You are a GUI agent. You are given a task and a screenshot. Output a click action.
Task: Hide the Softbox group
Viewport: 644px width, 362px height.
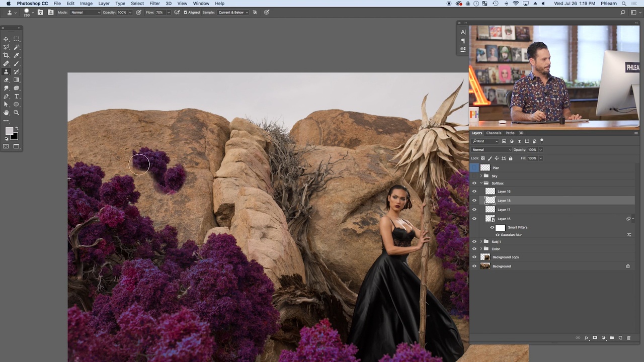click(474, 184)
